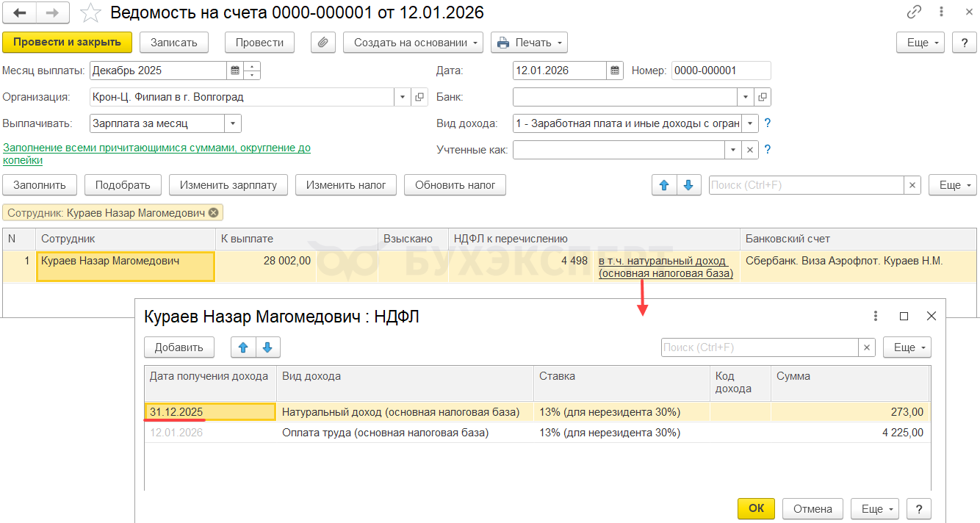The image size is (980, 523).
Task: Open help in the НДФЛ dialog footer
Action: click(x=918, y=508)
